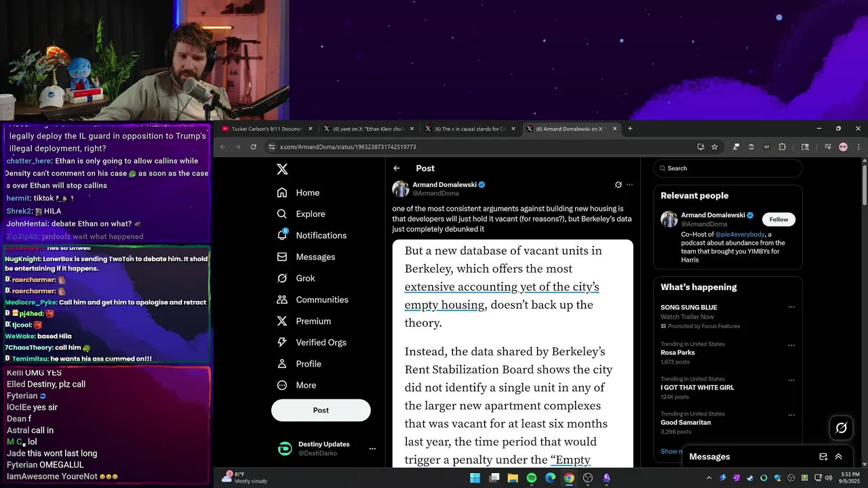
Task: Open three-dot menu on Armand's post
Action: tap(629, 184)
